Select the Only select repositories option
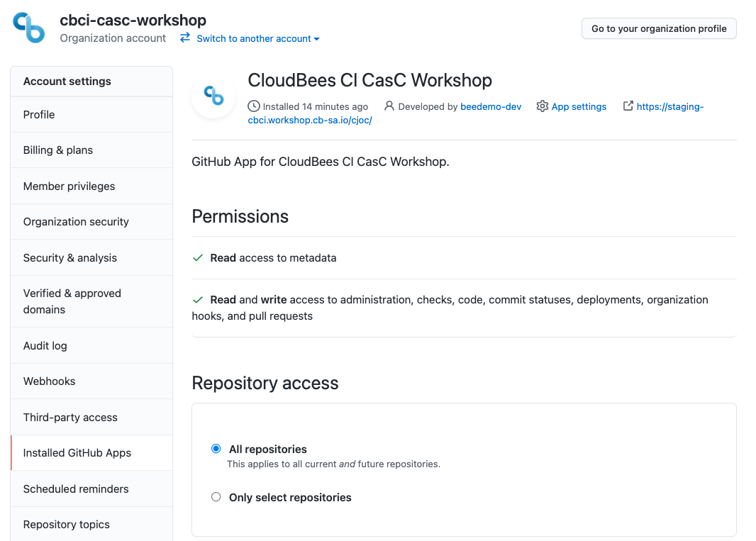Screen dimensions: 756x541 [x=216, y=497]
